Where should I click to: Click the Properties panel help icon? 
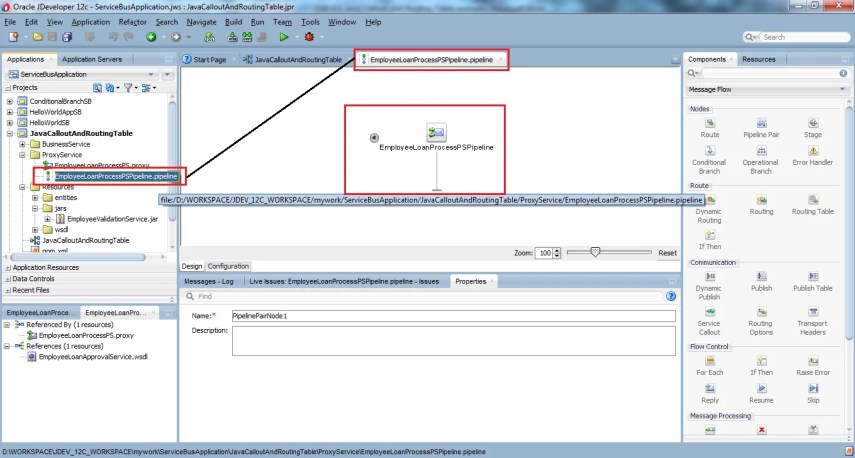(671, 296)
